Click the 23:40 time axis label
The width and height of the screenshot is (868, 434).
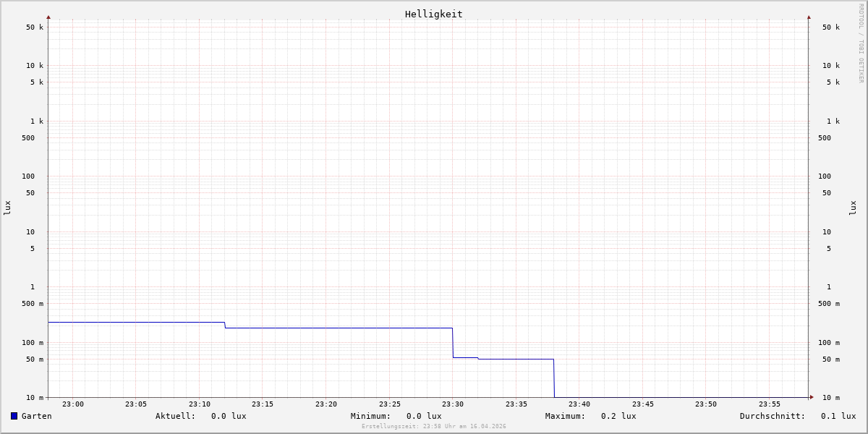579,404
